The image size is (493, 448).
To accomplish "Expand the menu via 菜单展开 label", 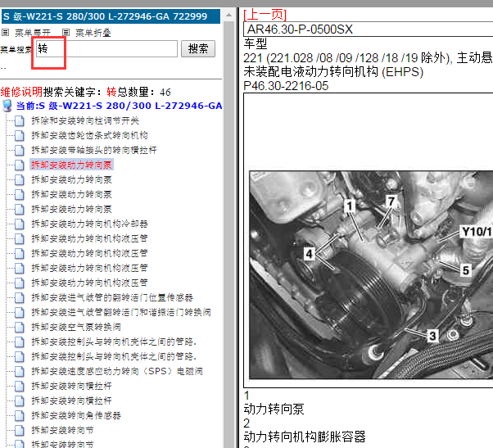I will click(x=33, y=33).
